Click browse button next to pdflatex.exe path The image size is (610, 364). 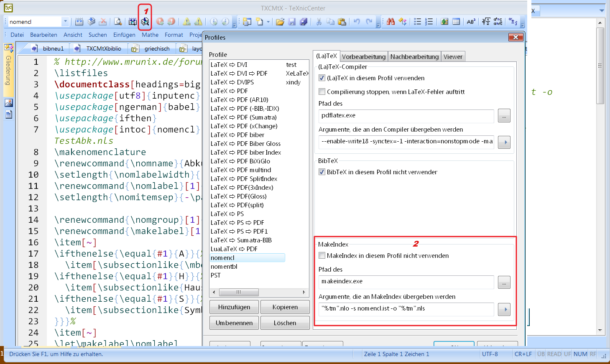click(504, 116)
